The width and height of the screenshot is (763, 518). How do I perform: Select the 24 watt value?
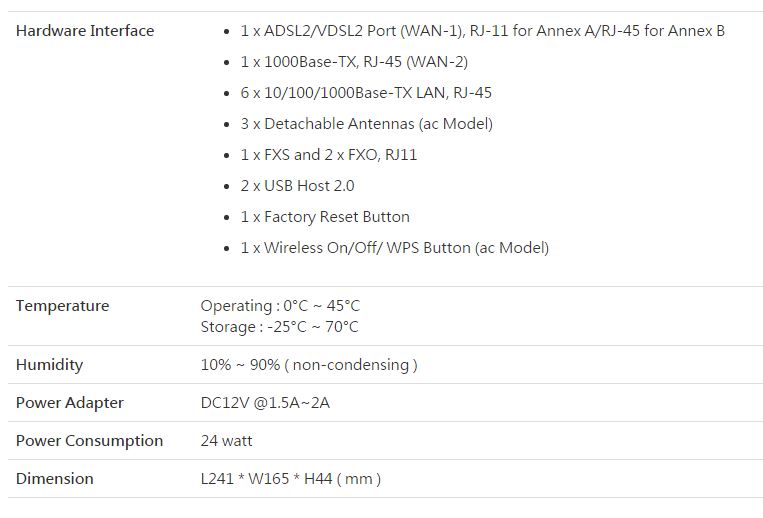coord(226,441)
